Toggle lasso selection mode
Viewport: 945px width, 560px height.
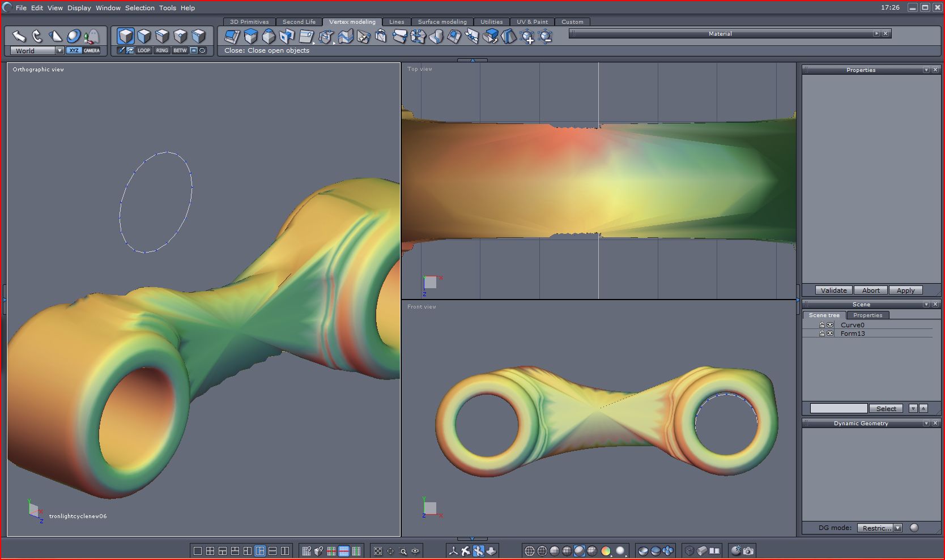pos(203,50)
